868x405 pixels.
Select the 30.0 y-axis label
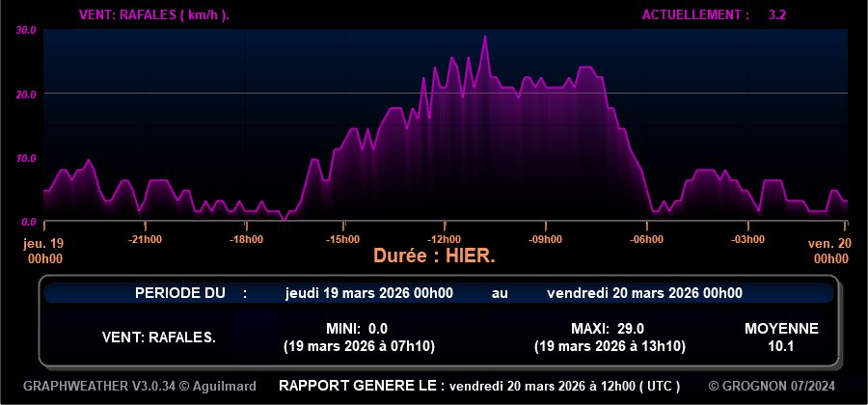[x=26, y=31]
